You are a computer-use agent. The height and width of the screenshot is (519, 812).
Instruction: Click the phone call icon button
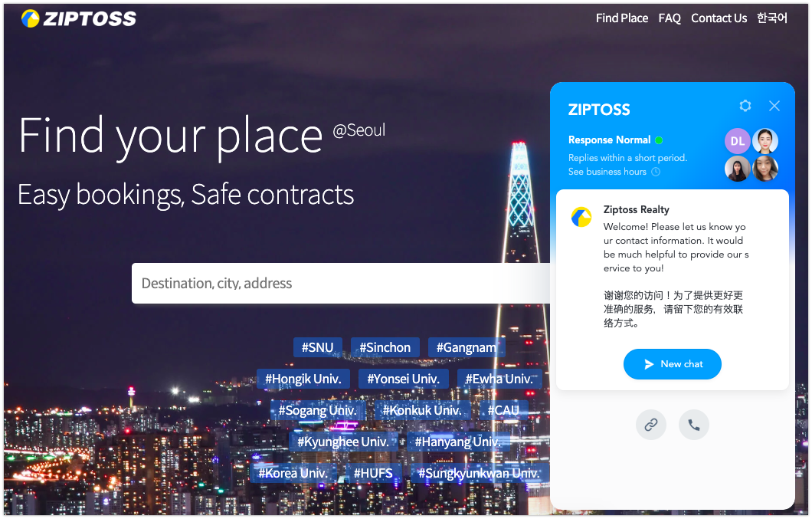693,425
